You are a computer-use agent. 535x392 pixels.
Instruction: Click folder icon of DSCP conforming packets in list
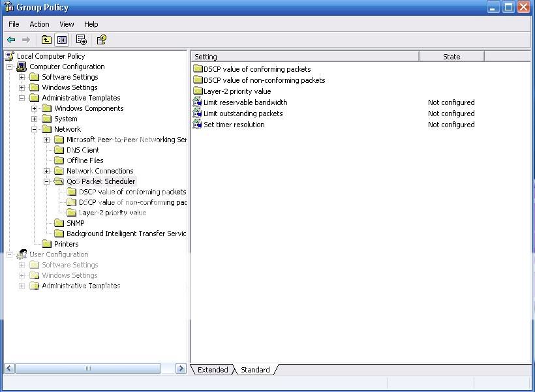198,68
